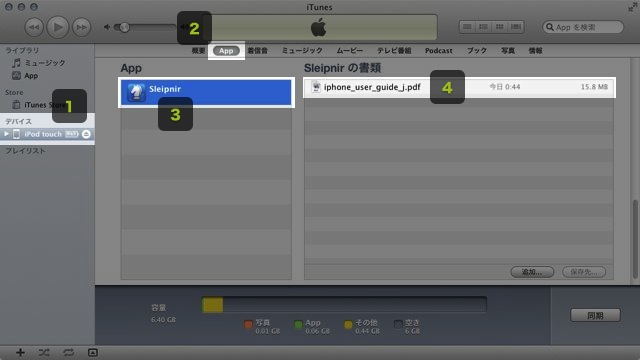Show the artwork viewer icon
Viewport: 640px width, 360px height.
[x=93, y=353]
